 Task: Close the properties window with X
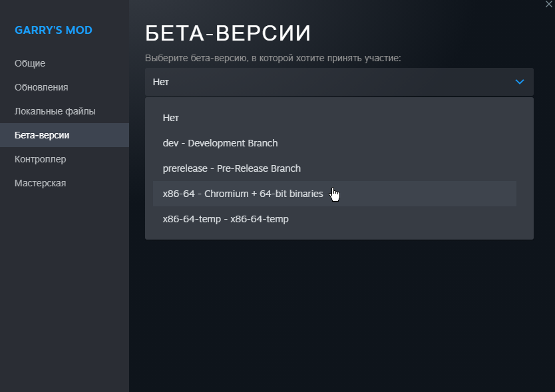pyautogui.click(x=548, y=4)
